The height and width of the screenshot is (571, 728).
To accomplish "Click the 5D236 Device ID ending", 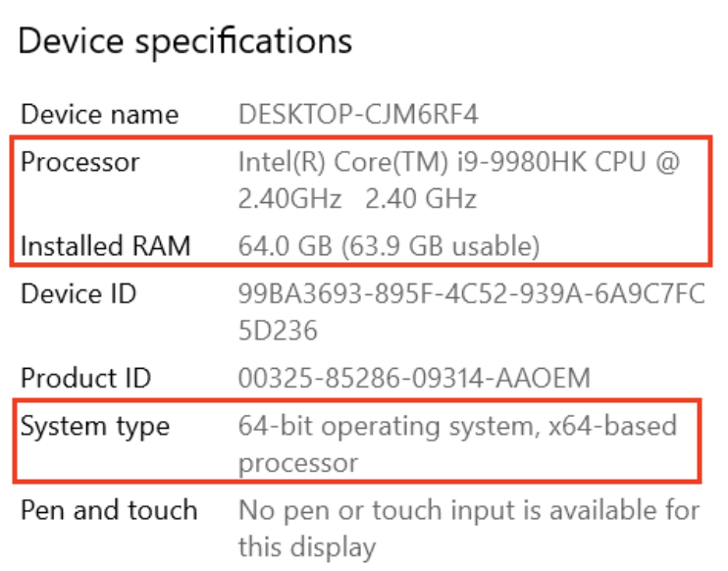I will click(x=278, y=331).
